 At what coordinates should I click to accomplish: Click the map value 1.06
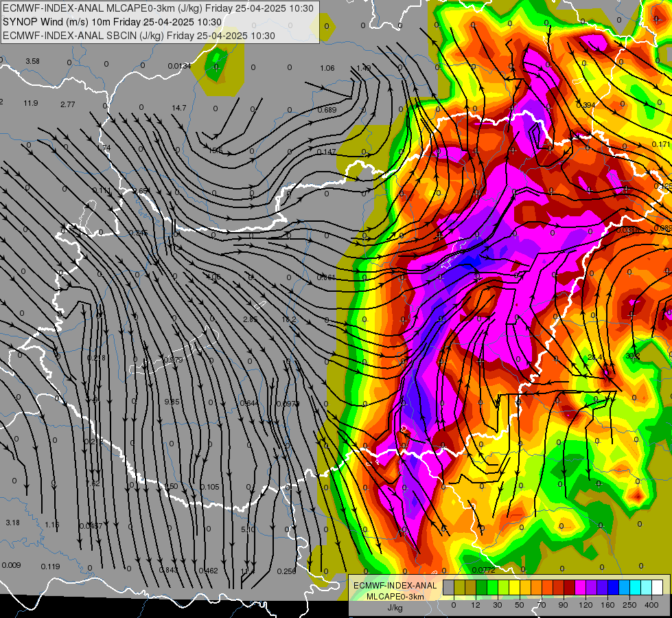coord(327,68)
